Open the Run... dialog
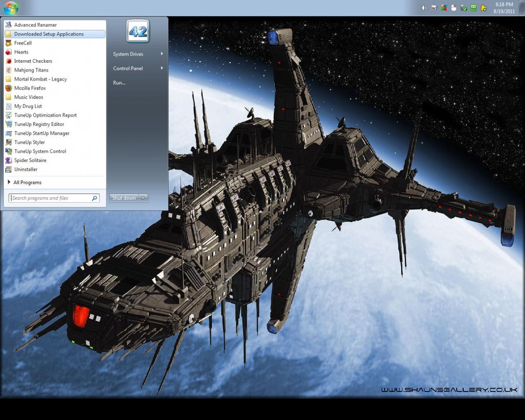This screenshot has width=525, height=420. tap(138, 83)
